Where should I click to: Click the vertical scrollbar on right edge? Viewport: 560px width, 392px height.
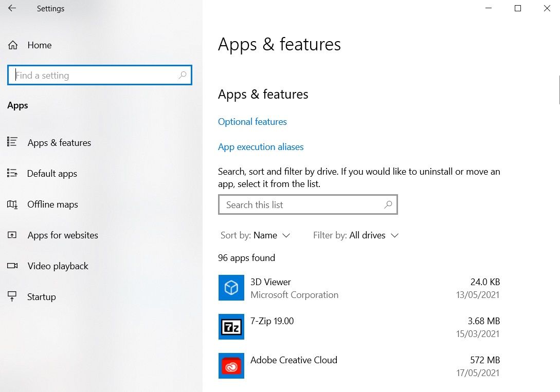(558, 89)
